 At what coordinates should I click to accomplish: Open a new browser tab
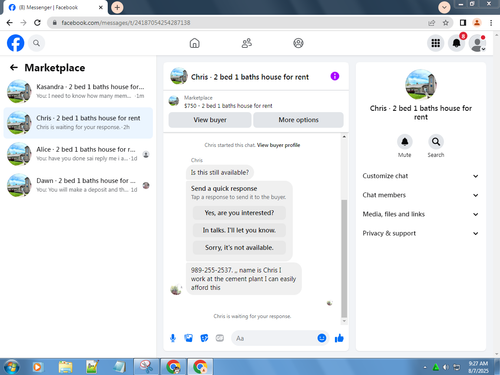[117, 7]
